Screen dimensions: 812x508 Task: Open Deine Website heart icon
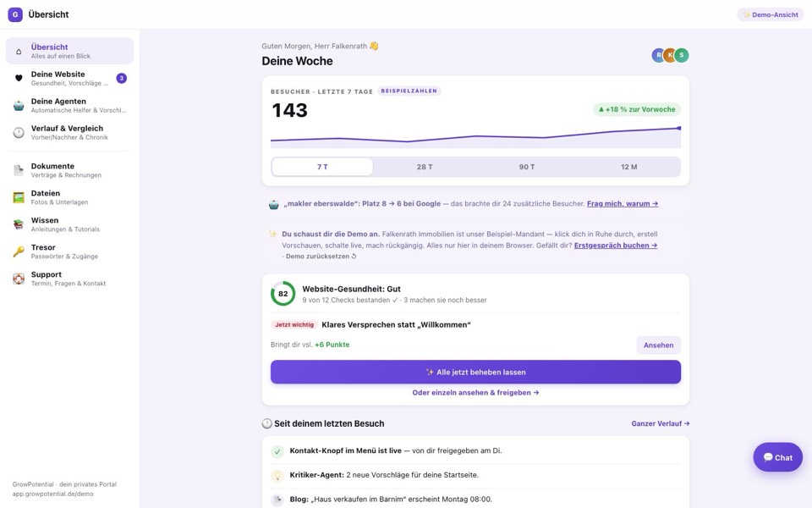pos(19,78)
